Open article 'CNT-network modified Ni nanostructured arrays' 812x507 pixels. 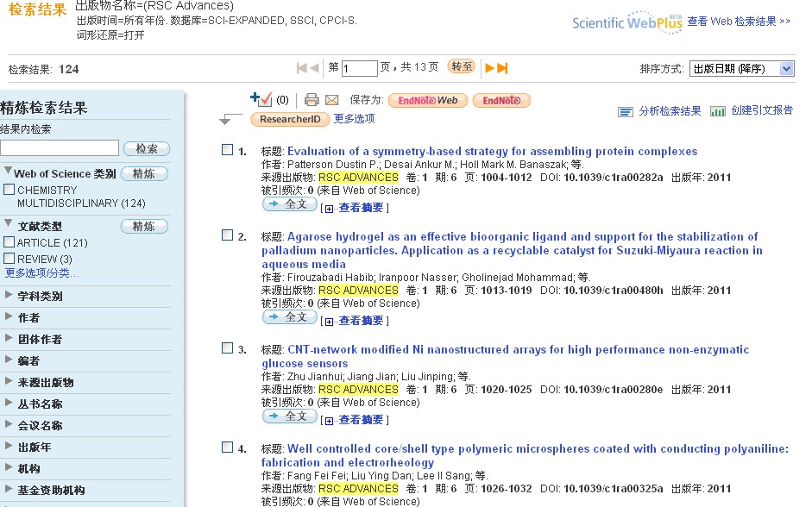pyautogui.click(x=505, y=356)
